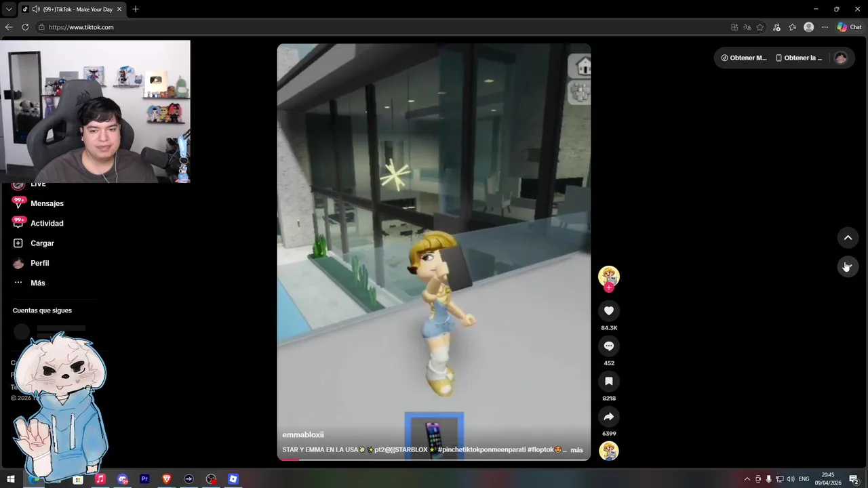
Task: Open Premiere Pro in taskbar
Action: click(x=144, y=479)
